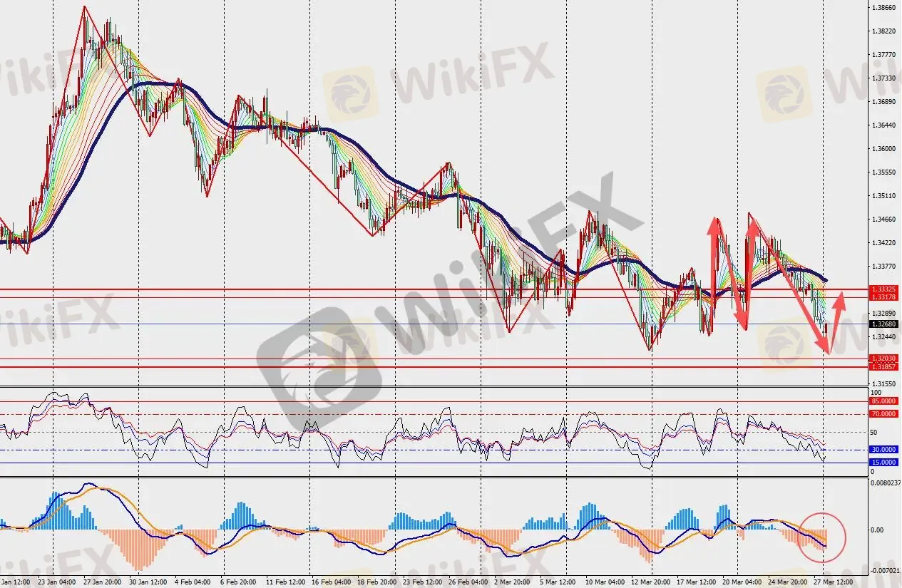902x588 pixels.
Task: Click the 1.32890 price axis value
Action: click(x=883, y=314)
